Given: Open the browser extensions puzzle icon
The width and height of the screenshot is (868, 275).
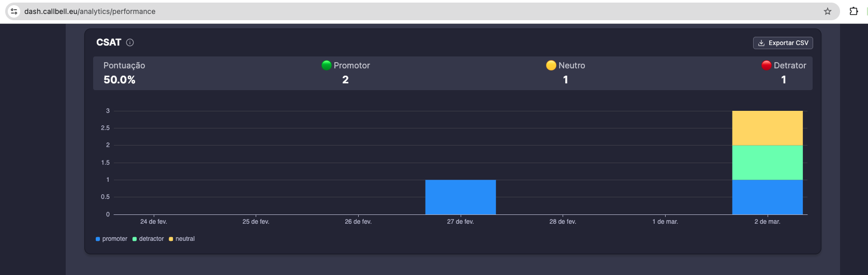Looking at the screenshot, I should (x=854, y=11).
